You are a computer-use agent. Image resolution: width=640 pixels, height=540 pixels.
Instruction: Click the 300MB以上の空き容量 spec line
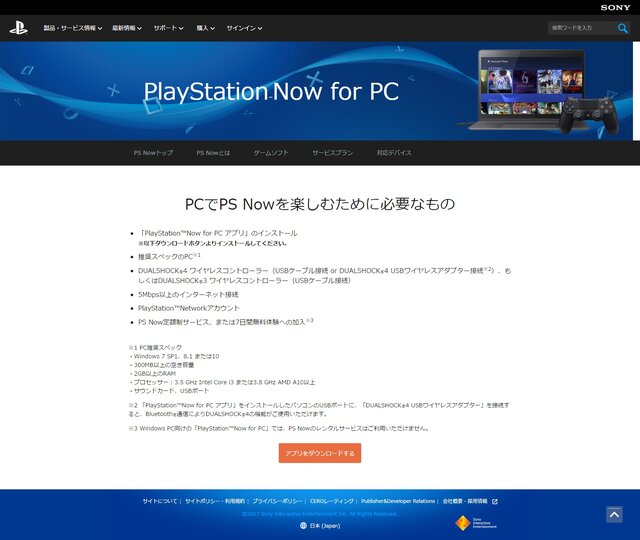162,365
